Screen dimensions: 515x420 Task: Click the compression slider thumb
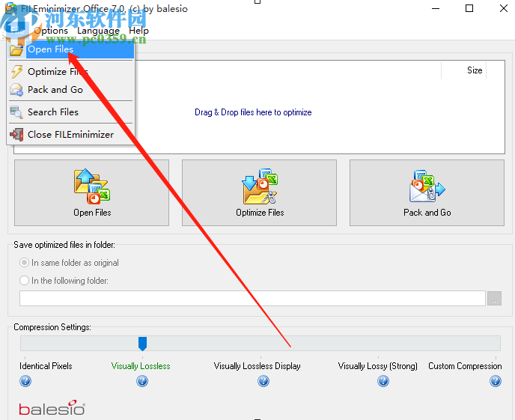tap(142, 344)
